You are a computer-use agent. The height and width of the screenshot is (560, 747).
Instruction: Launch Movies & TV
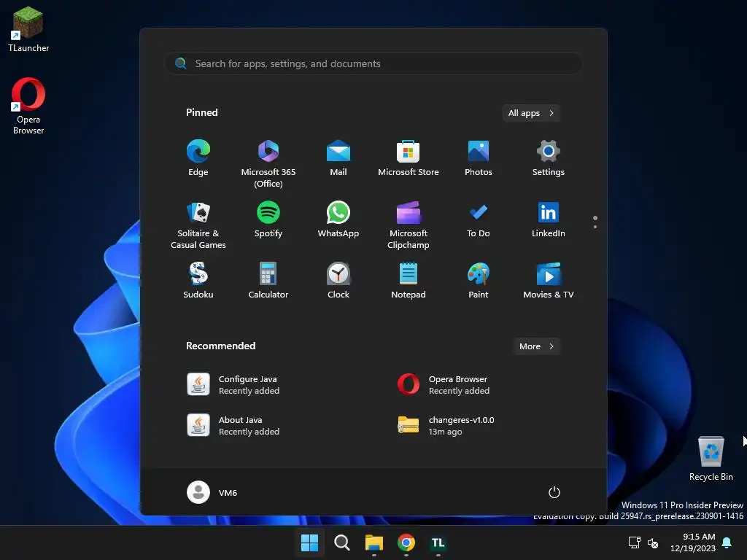point(549,281)
